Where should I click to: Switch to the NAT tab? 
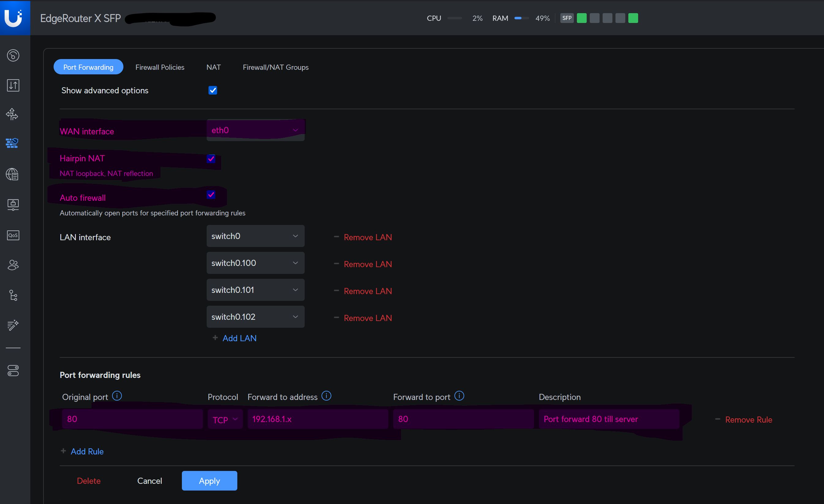pyautogui.click(x=213, y=67)
